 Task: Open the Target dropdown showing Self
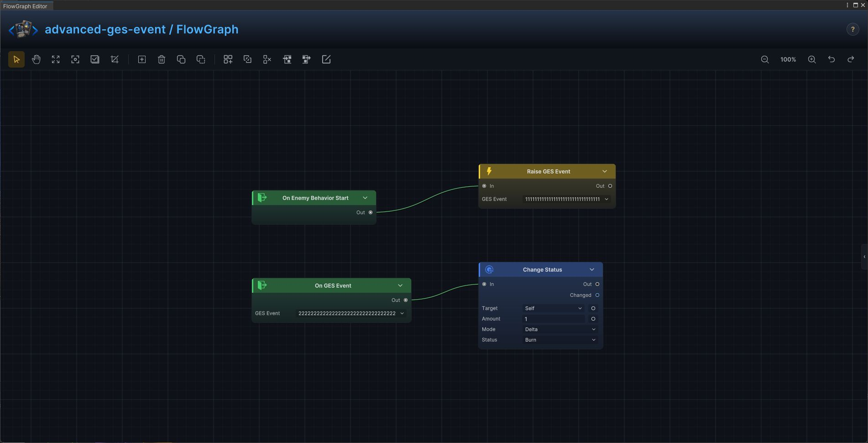tap(554, 308)
